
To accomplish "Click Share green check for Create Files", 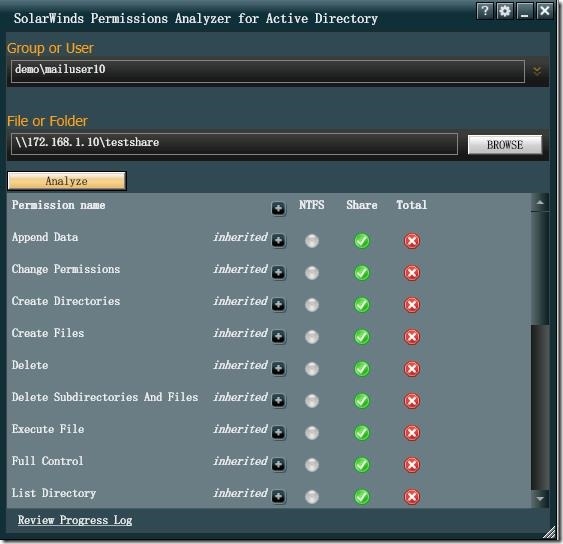I will 362,336.
